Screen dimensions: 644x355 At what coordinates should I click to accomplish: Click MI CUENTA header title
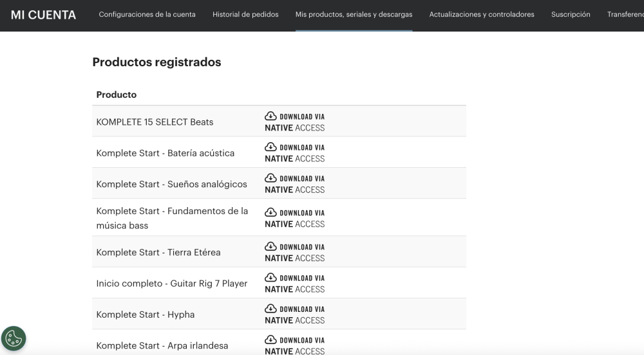[x=43, y=15]
